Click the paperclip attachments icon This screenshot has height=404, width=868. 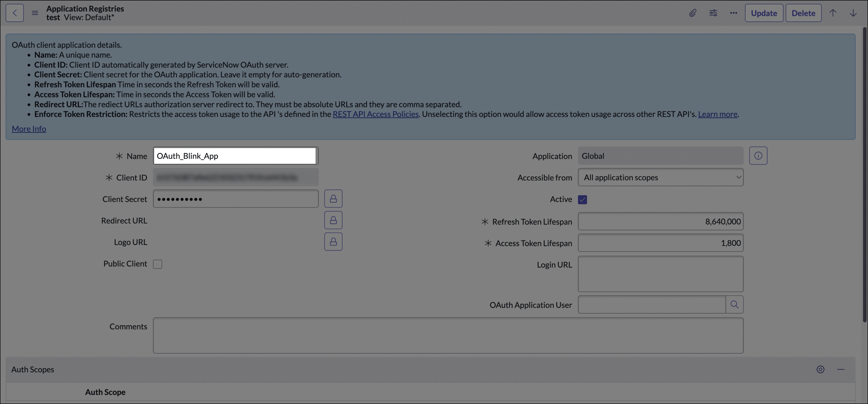pyautogui.click(x=693, y=13)
